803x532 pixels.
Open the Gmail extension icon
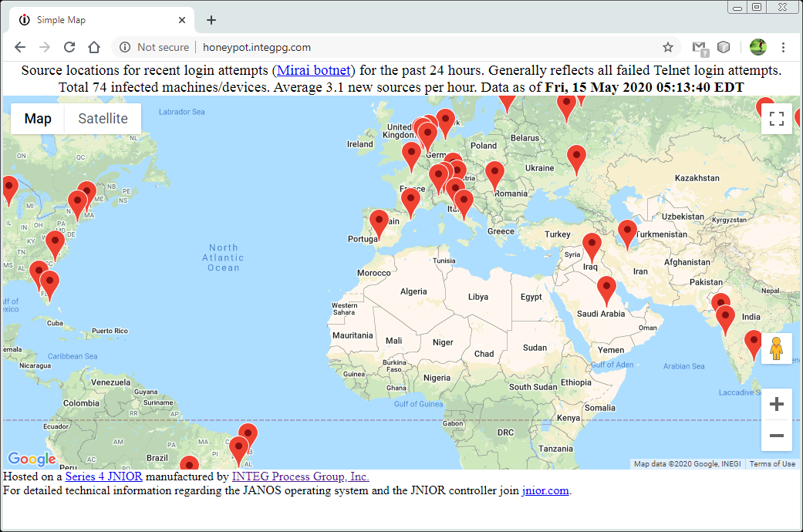(699, 48)
